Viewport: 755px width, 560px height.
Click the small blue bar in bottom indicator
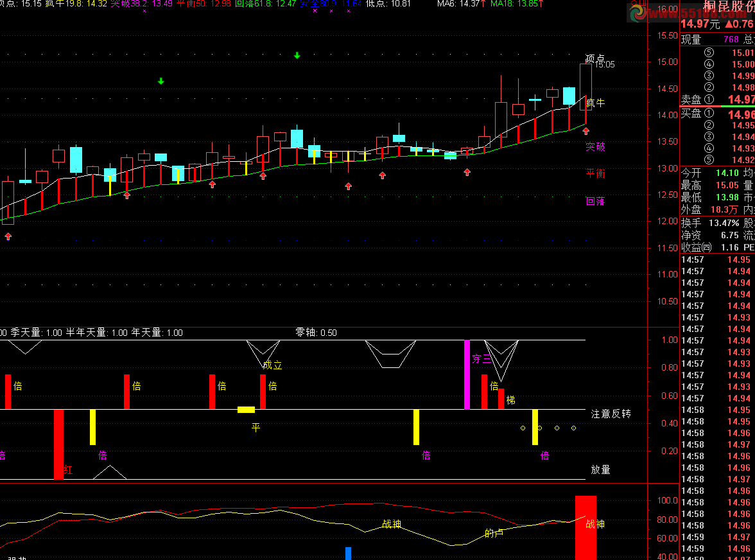pos(348,554)
